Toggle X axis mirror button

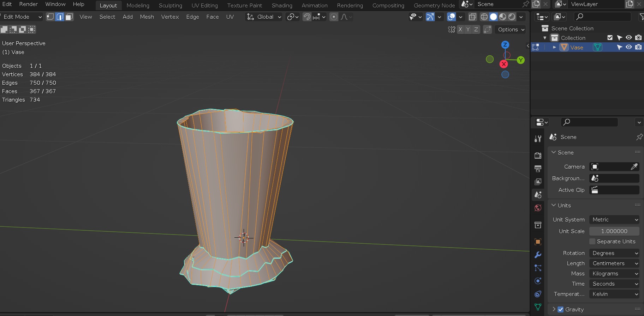click(460, 30)
